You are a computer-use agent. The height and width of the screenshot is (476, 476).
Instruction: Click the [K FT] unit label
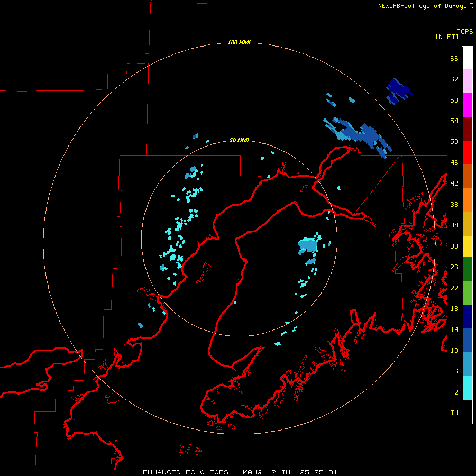447,37
